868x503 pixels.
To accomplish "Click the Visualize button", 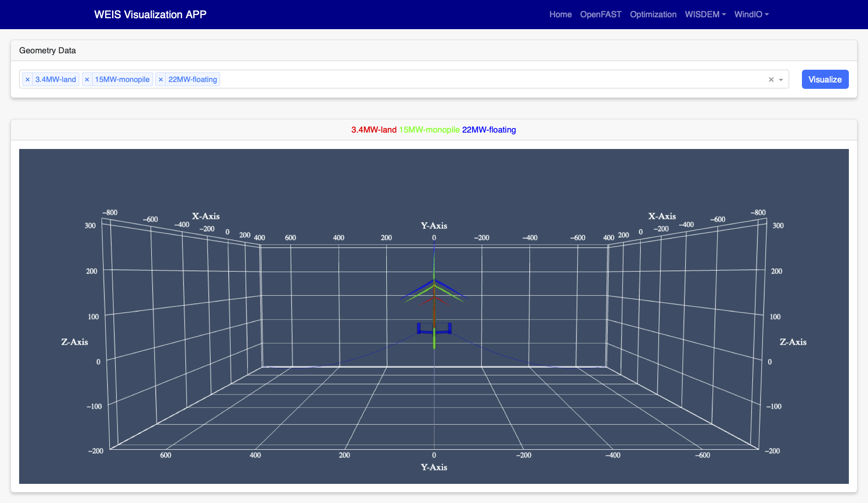I will click(825, 79).
